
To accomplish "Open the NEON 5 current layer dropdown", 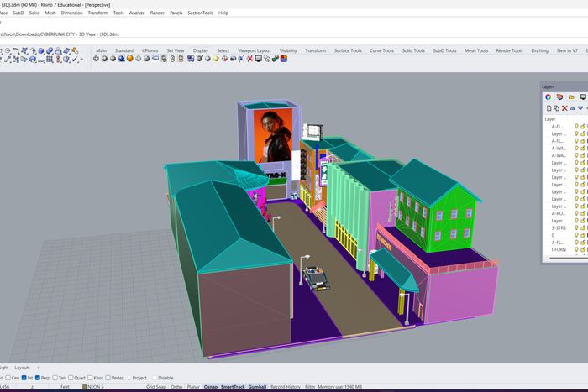I will [x=94, y=387].
